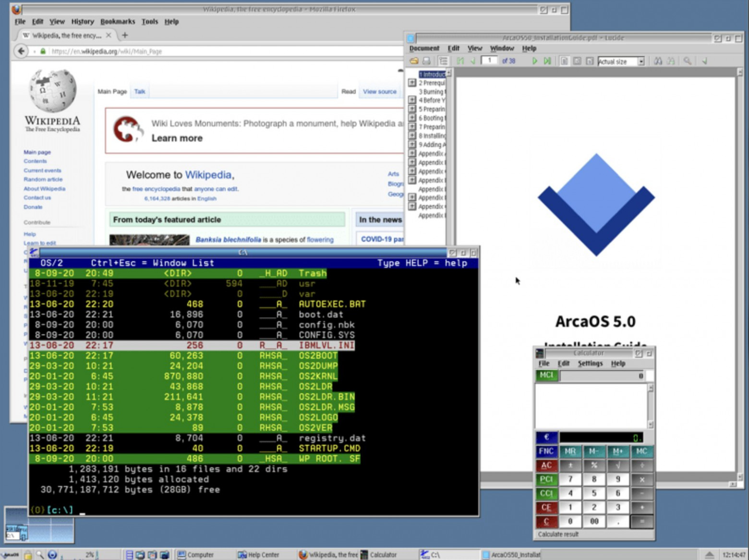
Task: Open the Document menu in Lucide
Action: 424,49
